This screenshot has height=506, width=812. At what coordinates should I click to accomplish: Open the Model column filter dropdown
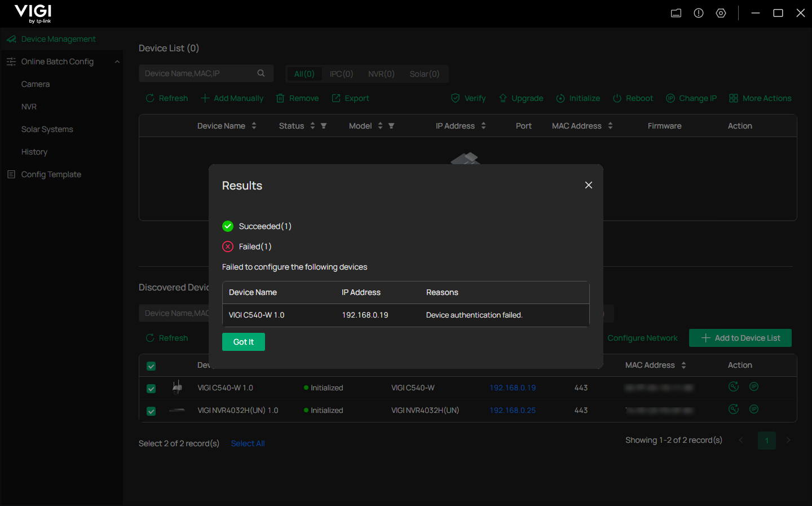point(391,126)
